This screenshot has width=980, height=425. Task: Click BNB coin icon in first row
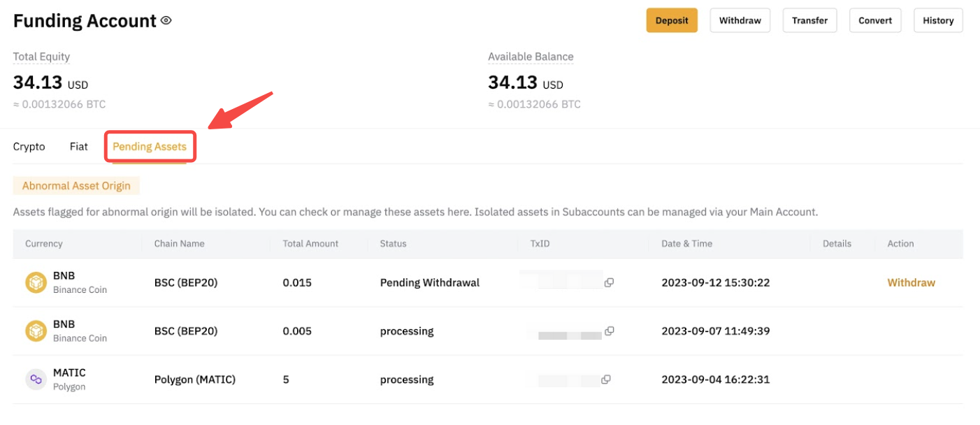(36, 282)
